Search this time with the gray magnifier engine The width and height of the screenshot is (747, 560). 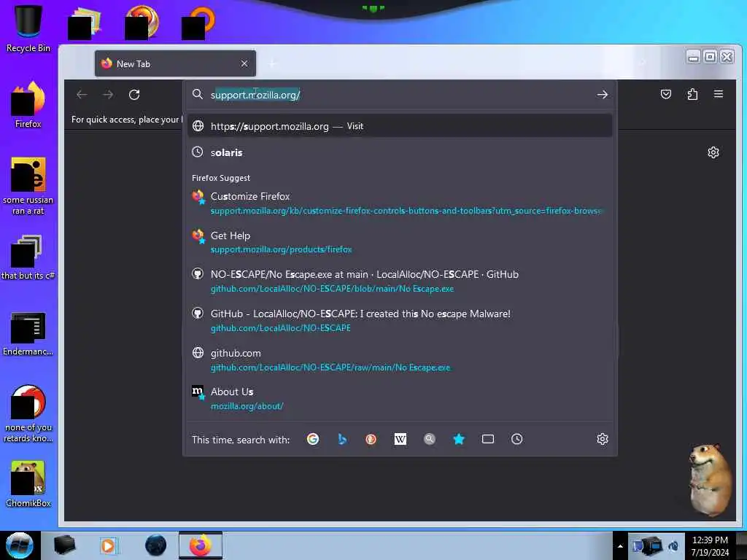[x=429, y=439]
